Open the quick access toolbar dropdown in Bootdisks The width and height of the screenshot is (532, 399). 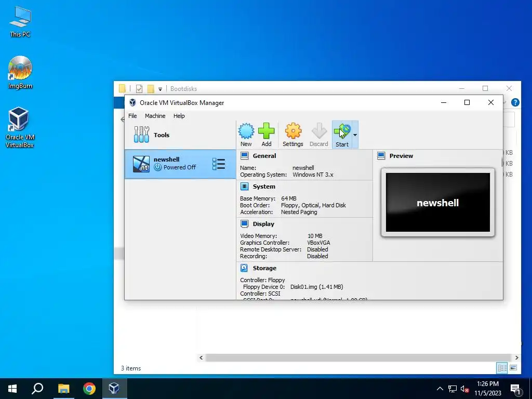(160, 89)
